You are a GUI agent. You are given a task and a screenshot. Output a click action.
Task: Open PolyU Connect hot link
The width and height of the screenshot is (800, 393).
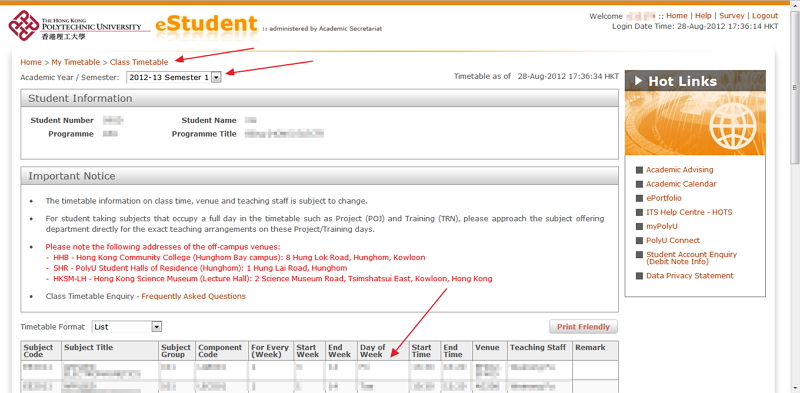[673, 240]
